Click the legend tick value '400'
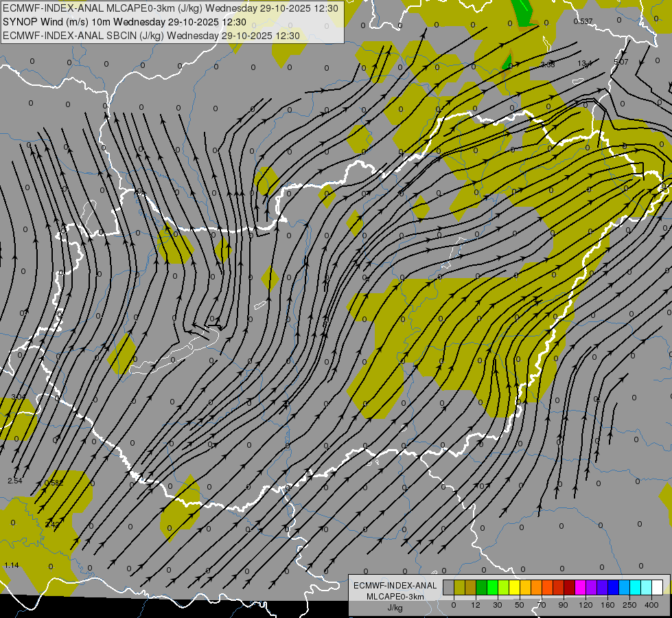 (651, 605)
